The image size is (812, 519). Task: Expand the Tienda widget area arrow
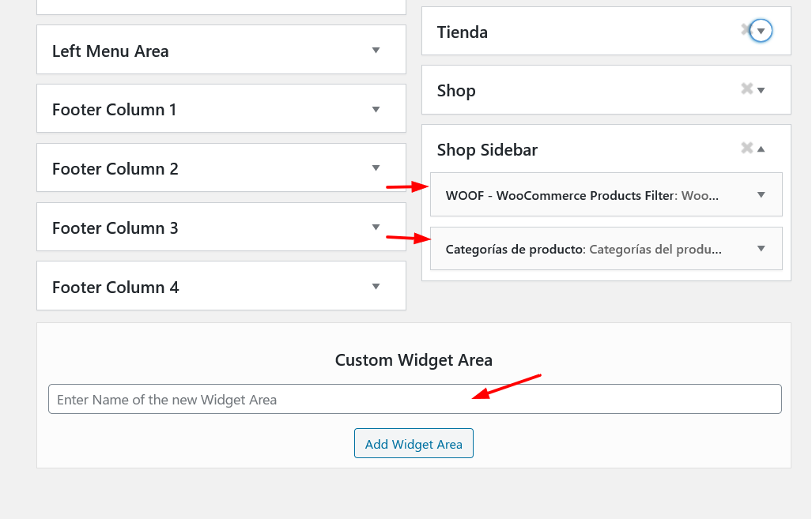click(761, 31)
